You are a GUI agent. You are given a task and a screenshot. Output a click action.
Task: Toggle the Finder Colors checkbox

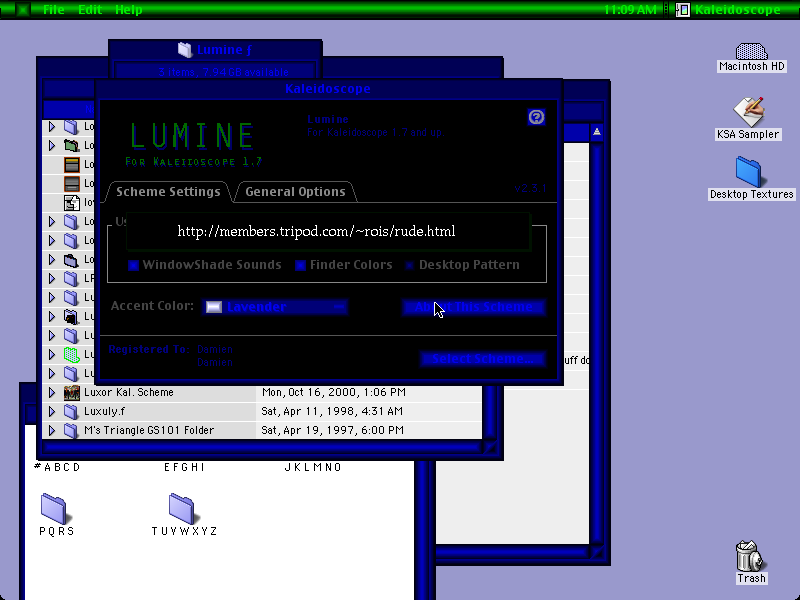click(x=301, y=265)
